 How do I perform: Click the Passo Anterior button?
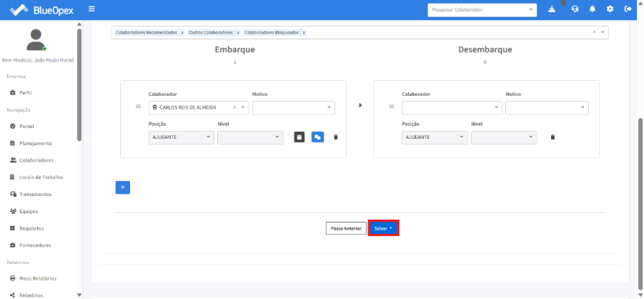tap(346, 228)
